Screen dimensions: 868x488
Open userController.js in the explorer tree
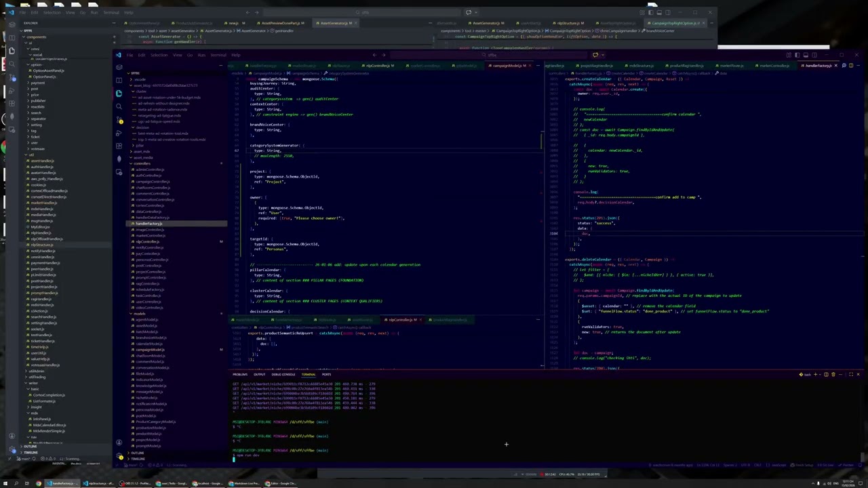point(149,302)
